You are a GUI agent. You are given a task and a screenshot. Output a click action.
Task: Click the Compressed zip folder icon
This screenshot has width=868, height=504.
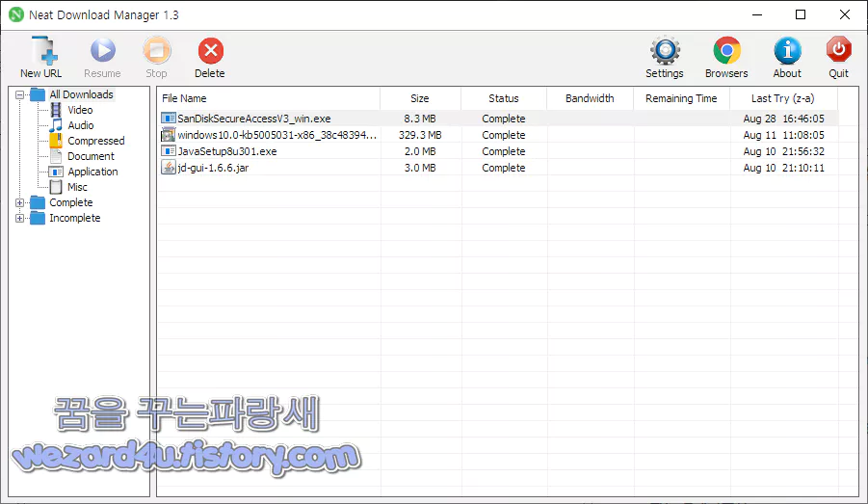56,141
